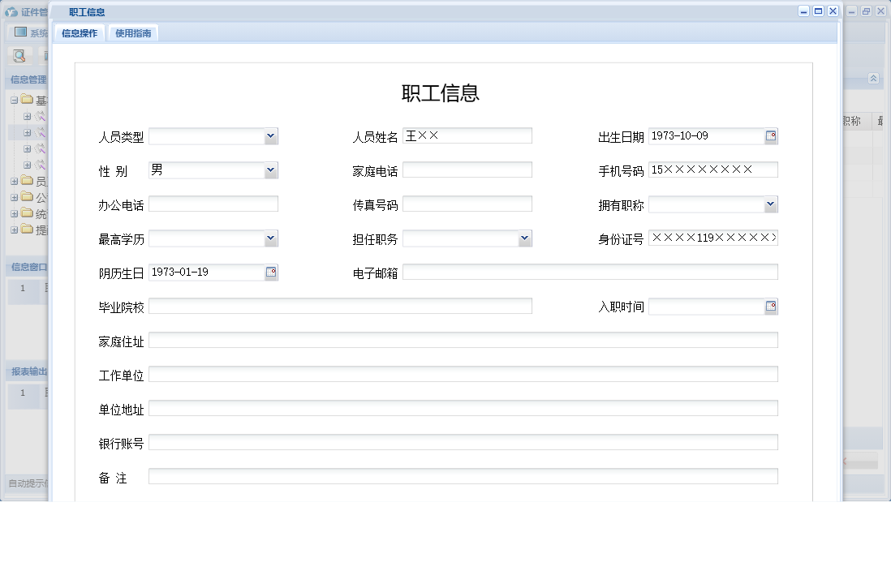Switch to the 使用指南 tab
891x588 pixels.
[x=132, y=33]
